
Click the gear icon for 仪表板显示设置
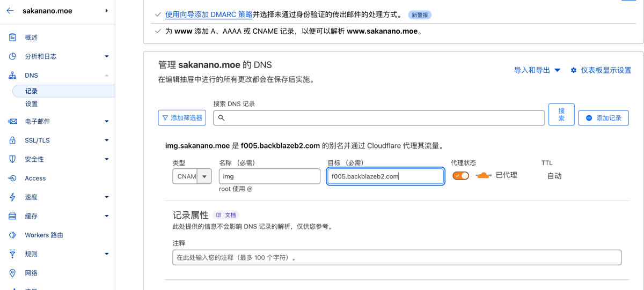coord(574,70)
